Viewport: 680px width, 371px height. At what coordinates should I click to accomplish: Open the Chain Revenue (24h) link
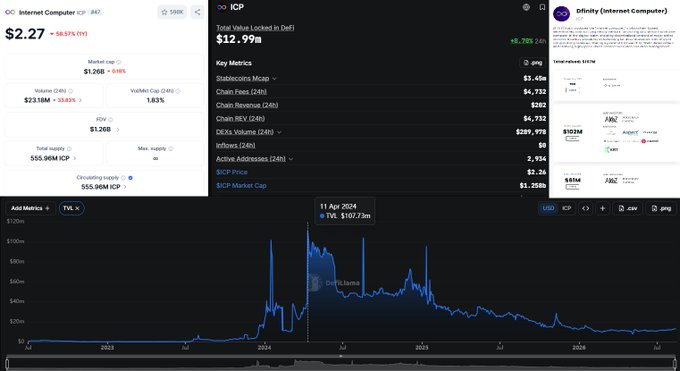[247, 105]
